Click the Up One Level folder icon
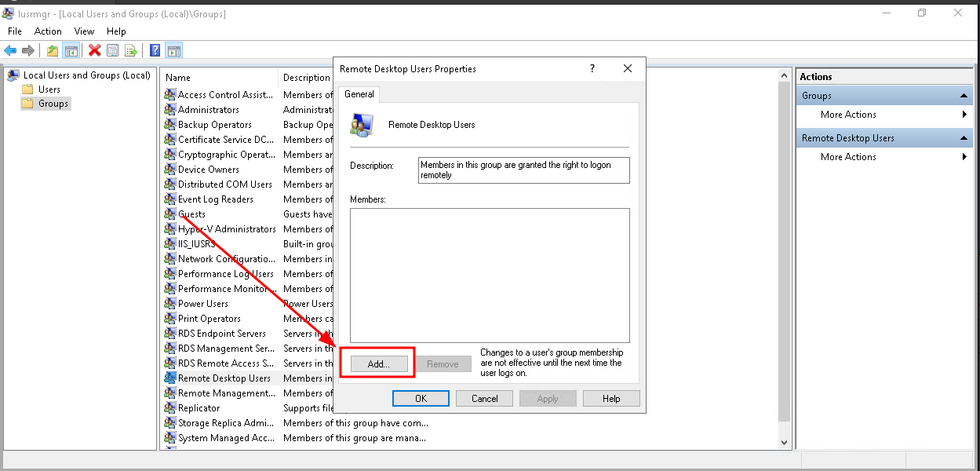Screen dimensions: 980x471 tap(53, 51)
